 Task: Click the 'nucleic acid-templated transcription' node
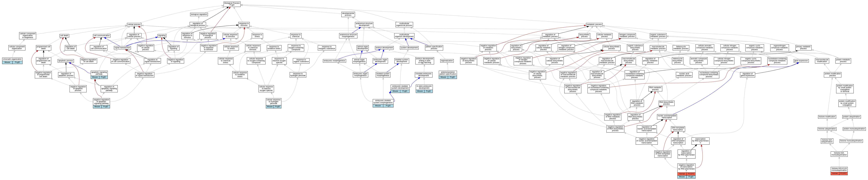pos(667,117)
